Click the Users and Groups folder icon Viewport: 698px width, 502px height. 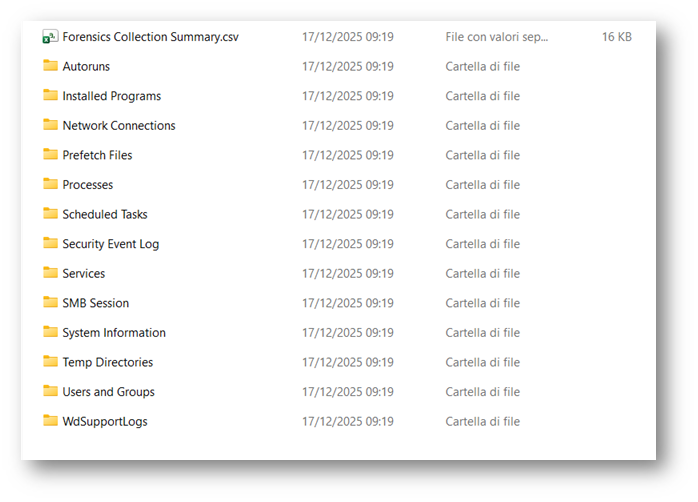[x=50, y=391]
